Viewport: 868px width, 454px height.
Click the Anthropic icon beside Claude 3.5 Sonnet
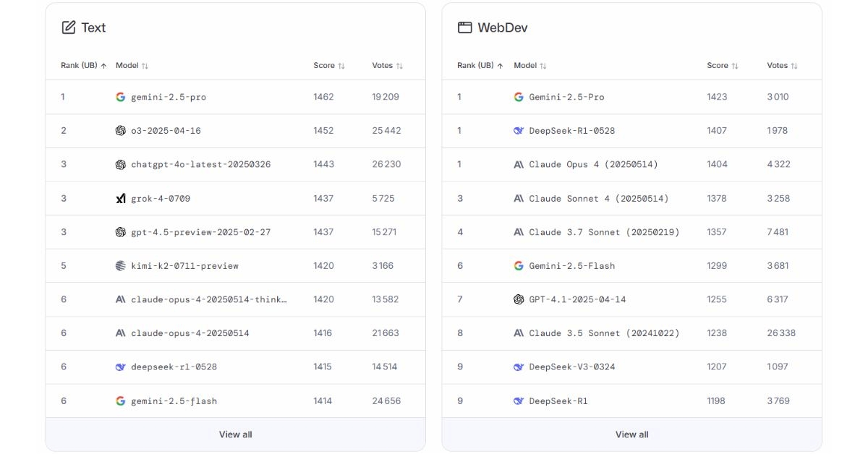[x=519, y=333]
